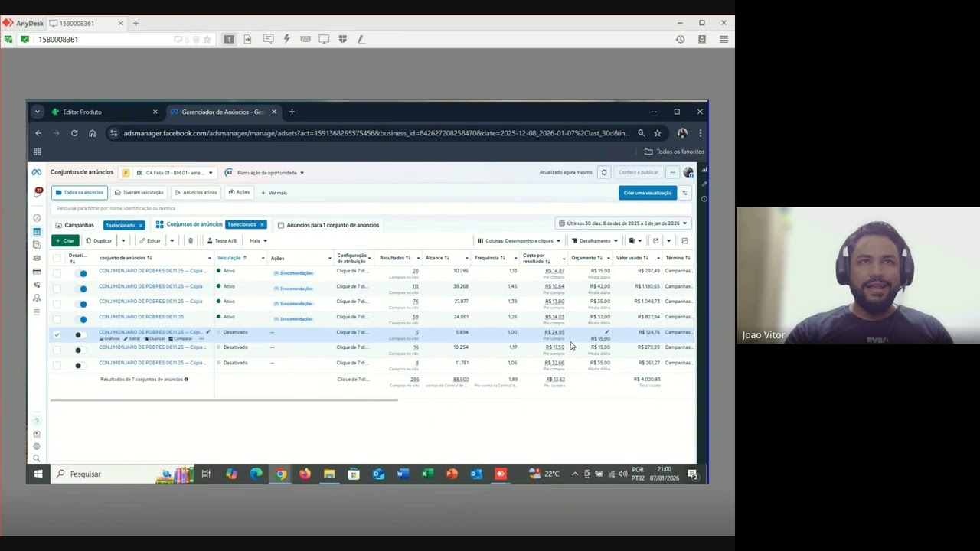Select Tiveram veiculação view tab

pos(139,193)
